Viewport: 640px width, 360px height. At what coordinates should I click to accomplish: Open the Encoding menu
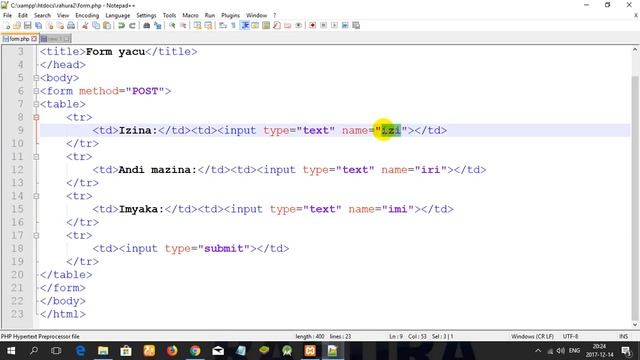87,15
